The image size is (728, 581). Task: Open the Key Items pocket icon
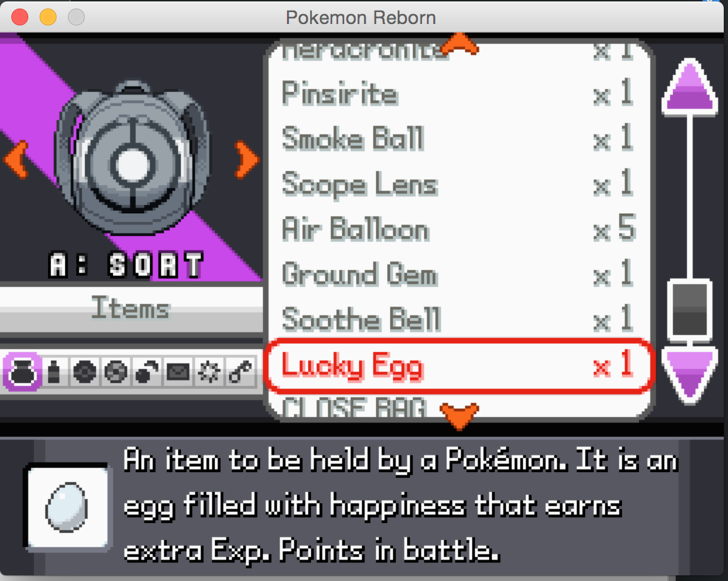[x=240, y=372]
